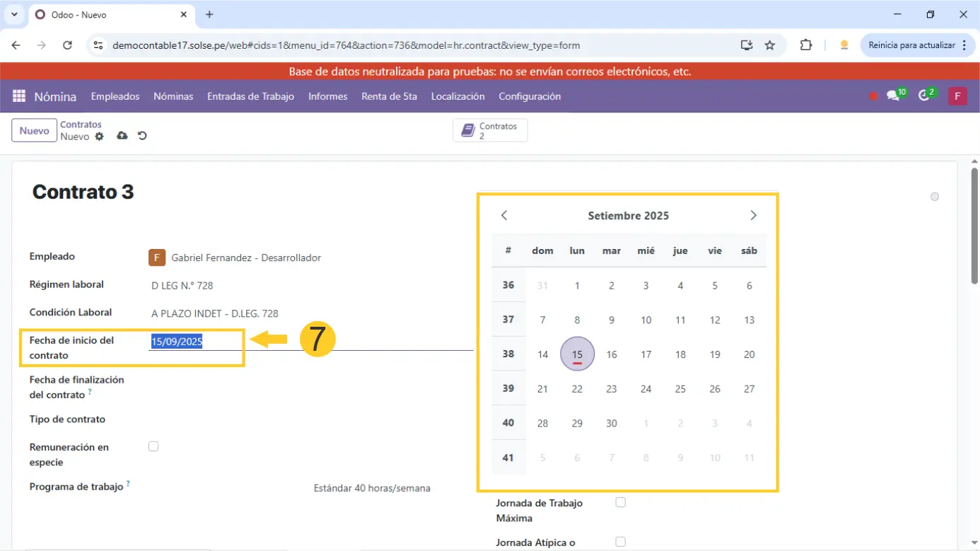The width and height of the screenshot is (980, 551).
Task: Open the Configuración menu
Action: click(x=529, y=96)
